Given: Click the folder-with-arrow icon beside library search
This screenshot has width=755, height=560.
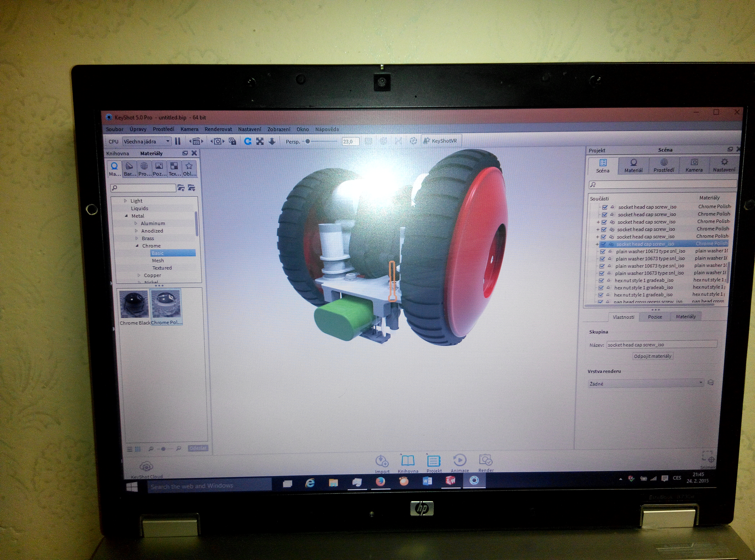Looking at the screenshot, I should [x=191, y=188].
